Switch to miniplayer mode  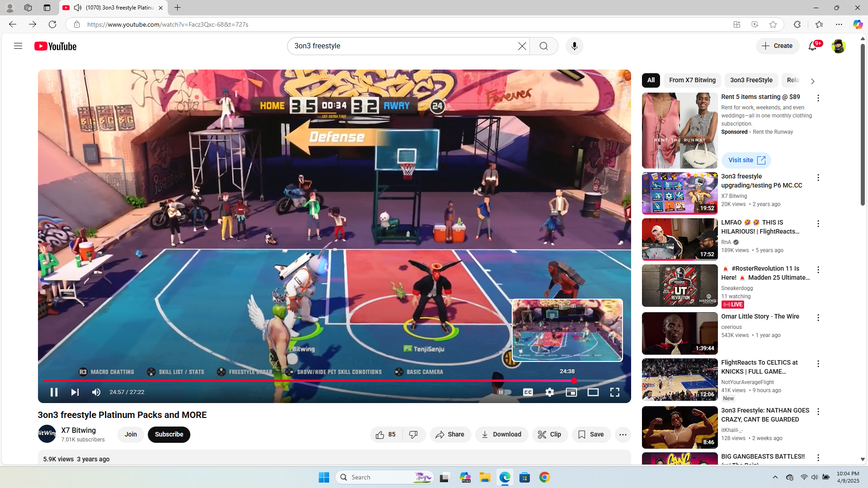coord(571,392)
